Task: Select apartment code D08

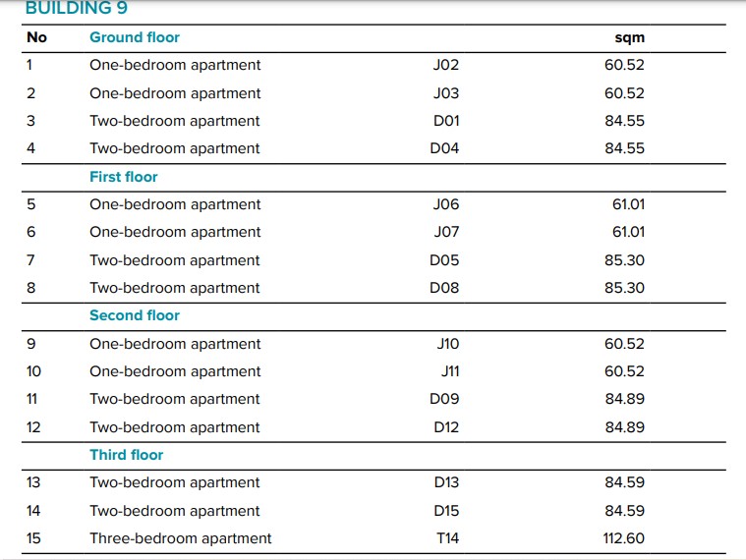Action: coord(445,288)
